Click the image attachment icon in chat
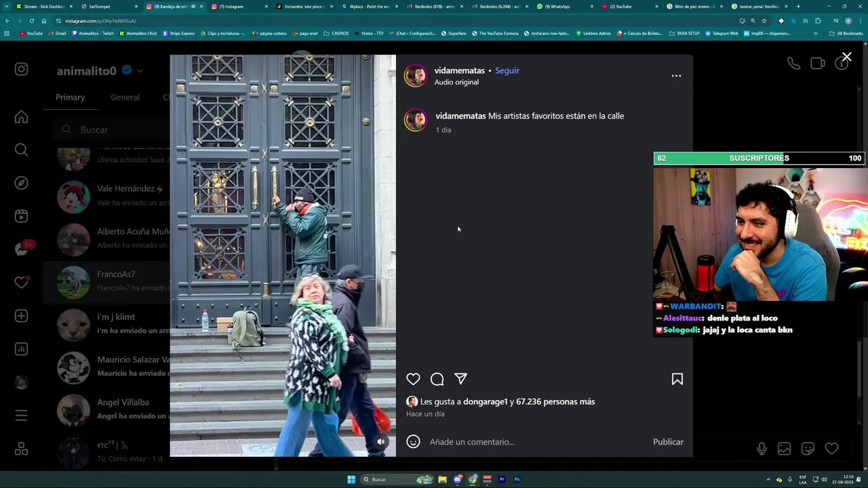This screenshot has width=868, height=488. coord(784,449)
